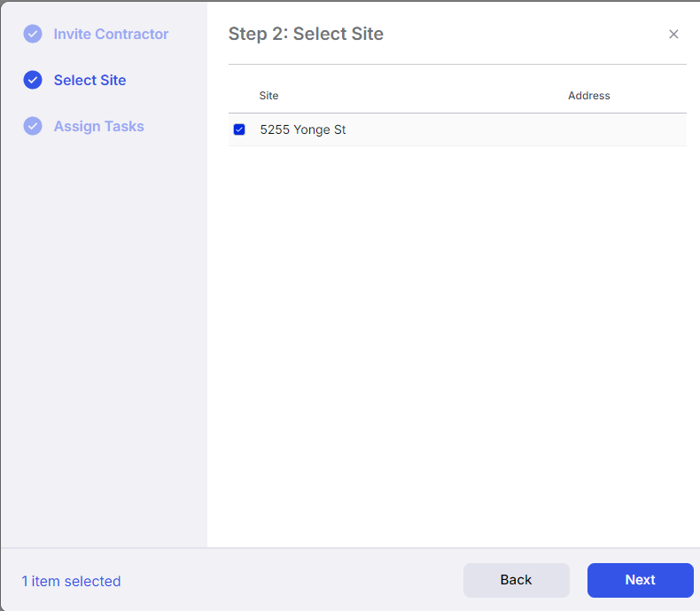The height and width of the screenshot is (611, 700).
Task: Click the '1 item selected' text
Action: pos(72,581)
